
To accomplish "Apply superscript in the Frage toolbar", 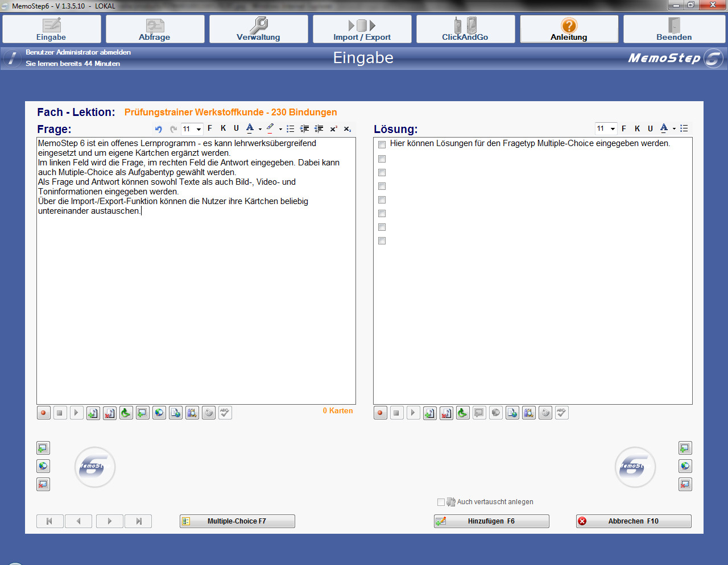I will point(334,129).
